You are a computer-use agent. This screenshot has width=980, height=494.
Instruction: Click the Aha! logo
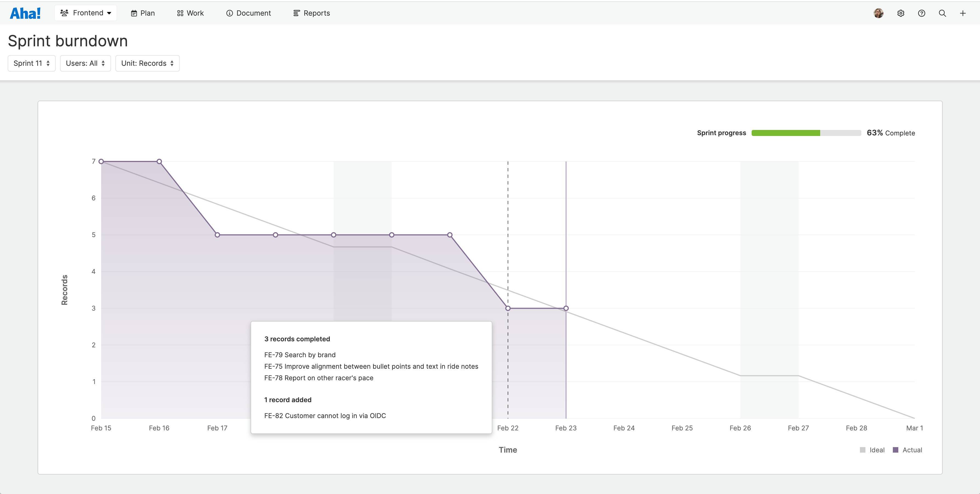click(25, 13)
